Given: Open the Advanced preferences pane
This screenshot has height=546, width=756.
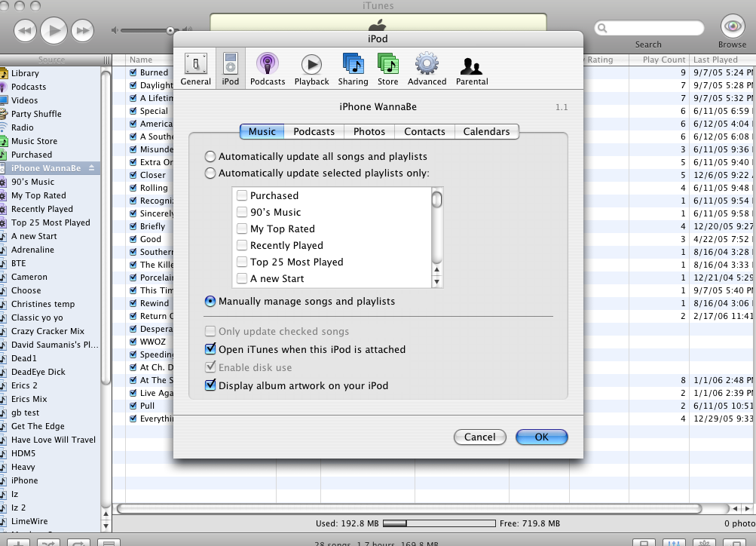Looking at the screenshot, I should (427, 69).
